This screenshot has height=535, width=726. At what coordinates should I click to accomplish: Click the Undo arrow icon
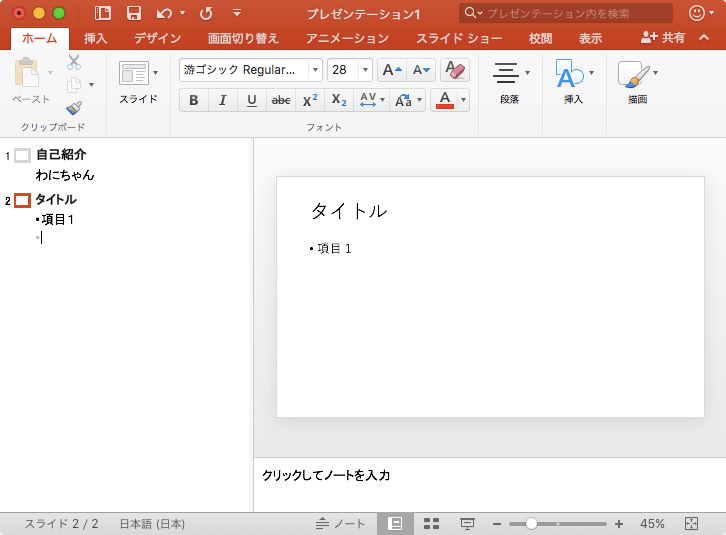(x=164, y=13)
